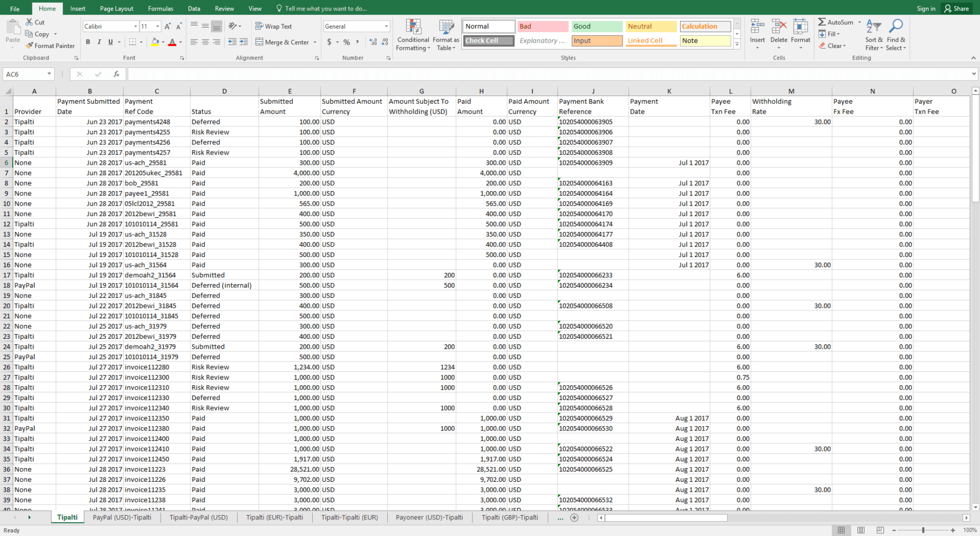Open the font size dropdown showing 11

157,27
